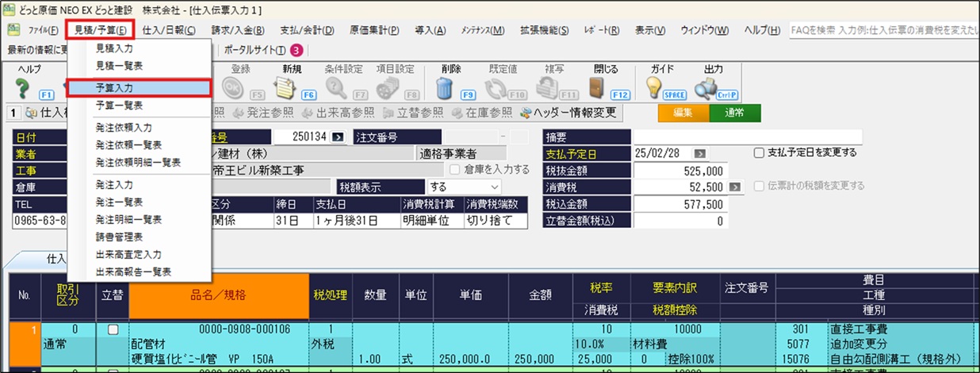
Task: Click the orange 編集 mode indicator
Action: coord(682,113)
